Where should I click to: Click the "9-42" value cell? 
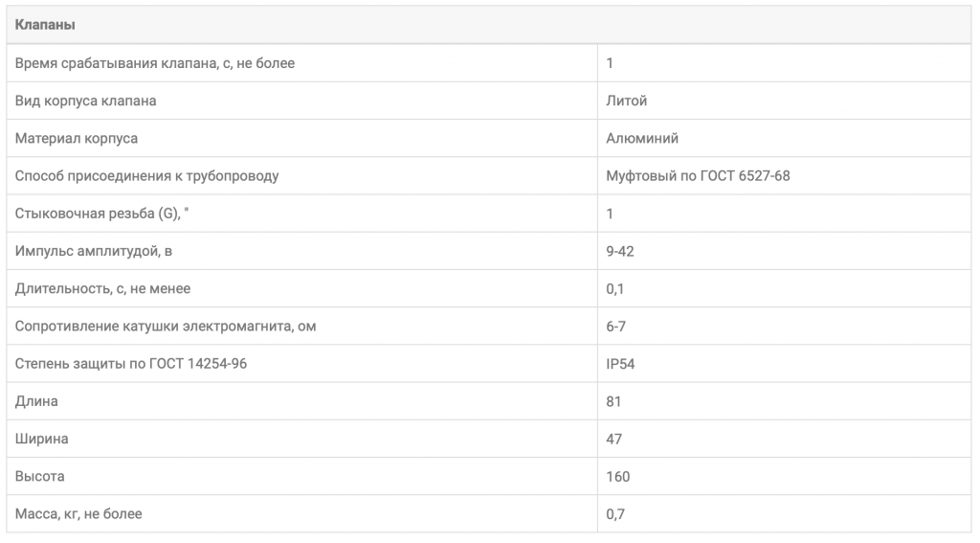pos(620,251)
